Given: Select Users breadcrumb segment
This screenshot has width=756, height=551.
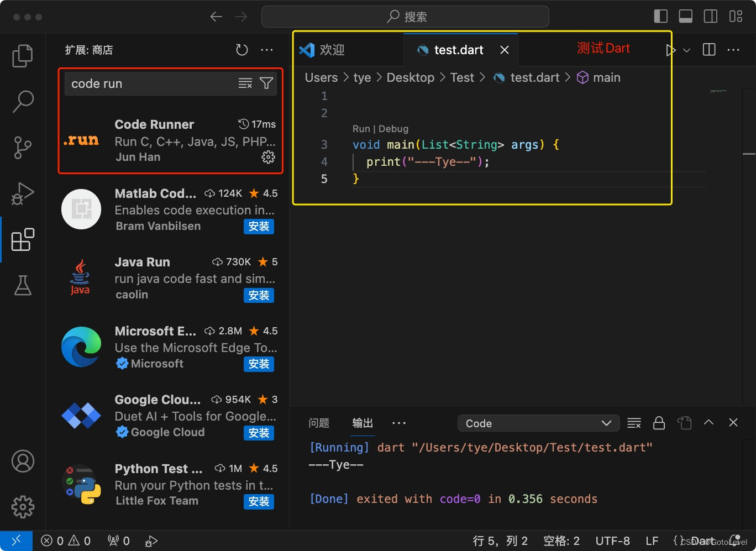Looking at the screenshot, I should (321, 77).
